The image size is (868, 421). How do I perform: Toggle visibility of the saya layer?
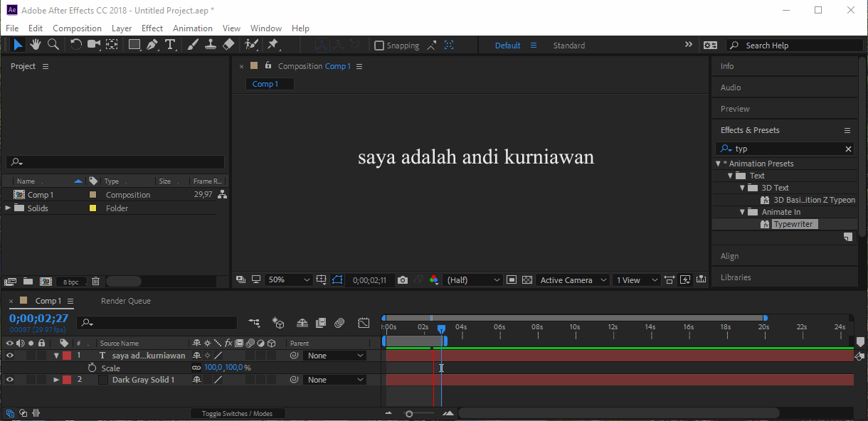point(9,355)
